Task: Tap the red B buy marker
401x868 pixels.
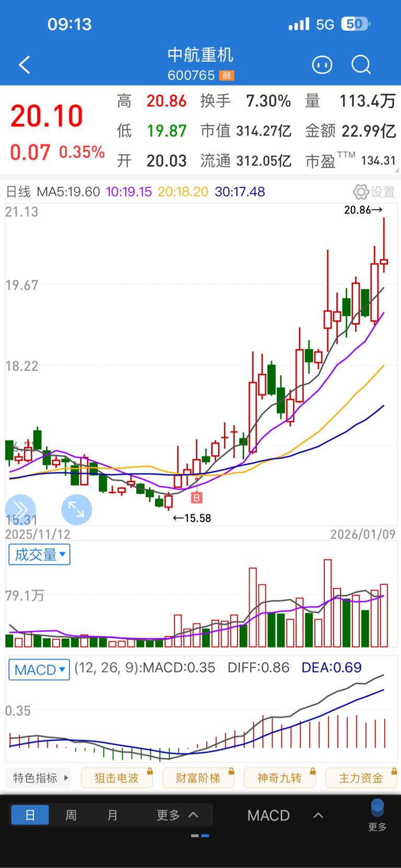Action: (196, 498)
